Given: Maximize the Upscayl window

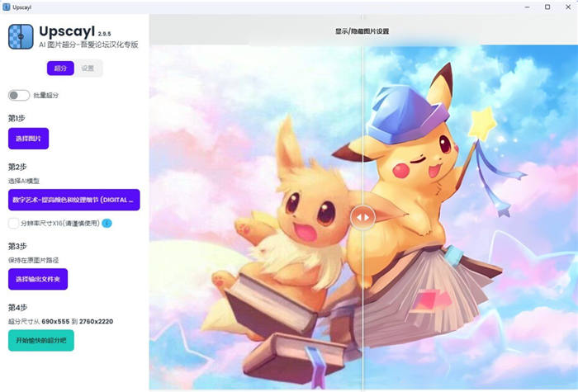Looking at the screenshot, I should pos(547,7).
